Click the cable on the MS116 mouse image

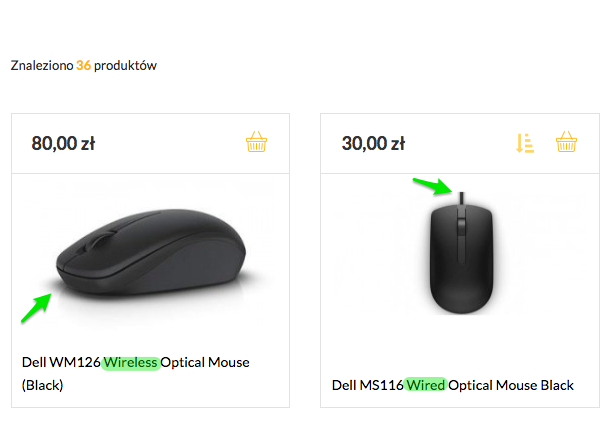(x=462, y=198)
